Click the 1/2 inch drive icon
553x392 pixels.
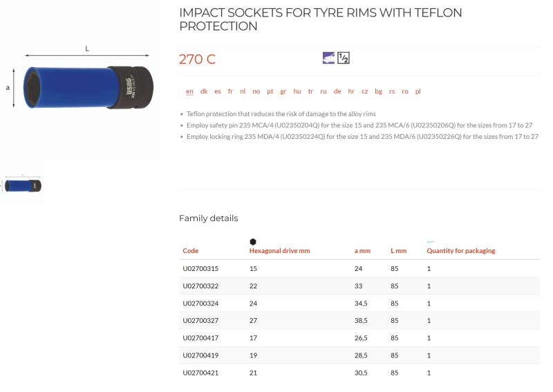tap(344, 58)
